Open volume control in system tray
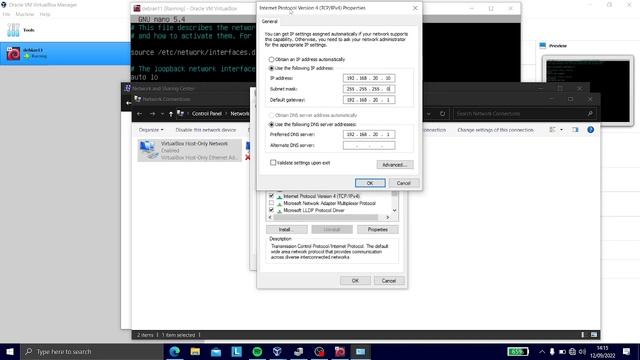 coord(582,351)
